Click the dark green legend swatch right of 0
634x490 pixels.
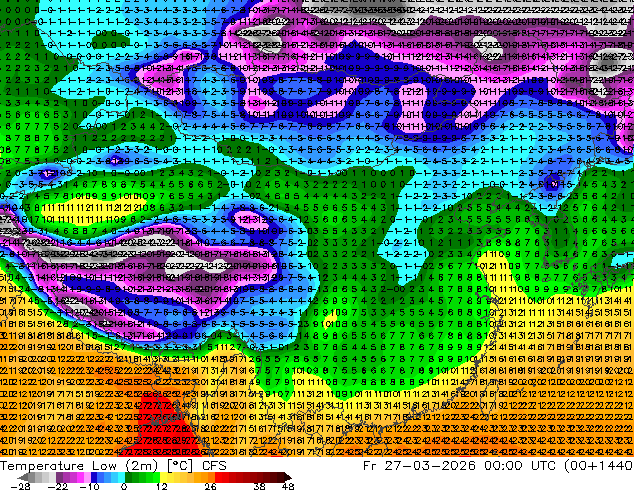click(129, 477)
